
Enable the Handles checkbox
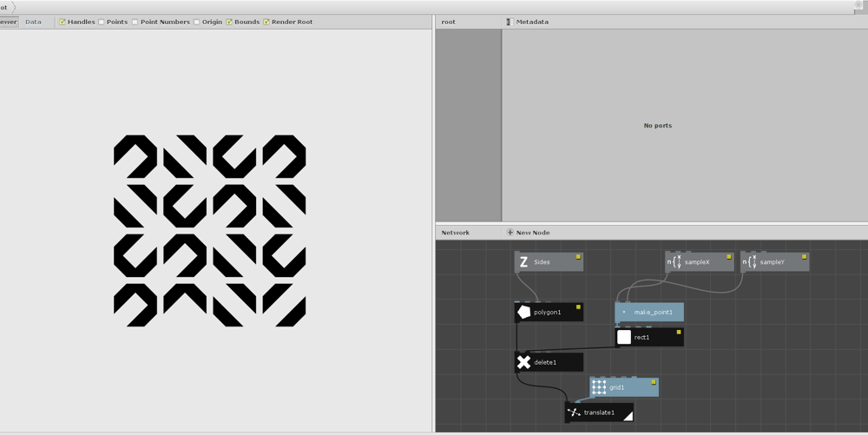[62, 22]
